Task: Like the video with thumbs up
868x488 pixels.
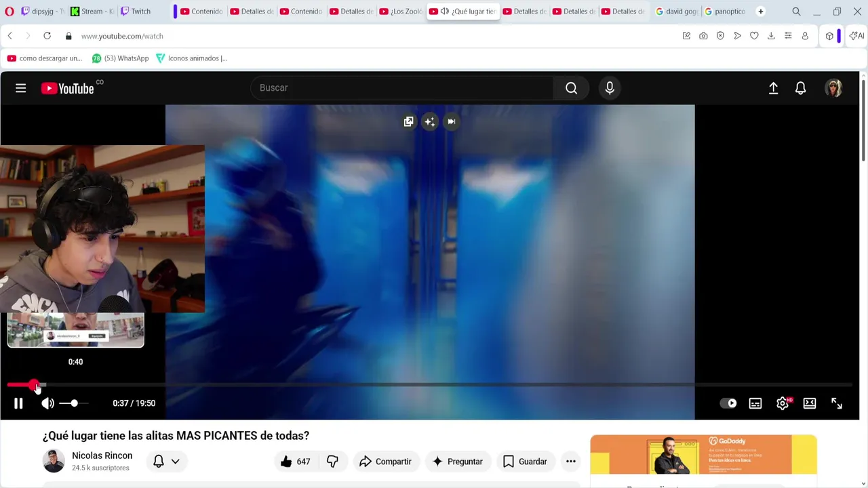Action: [x=296, y=462]
